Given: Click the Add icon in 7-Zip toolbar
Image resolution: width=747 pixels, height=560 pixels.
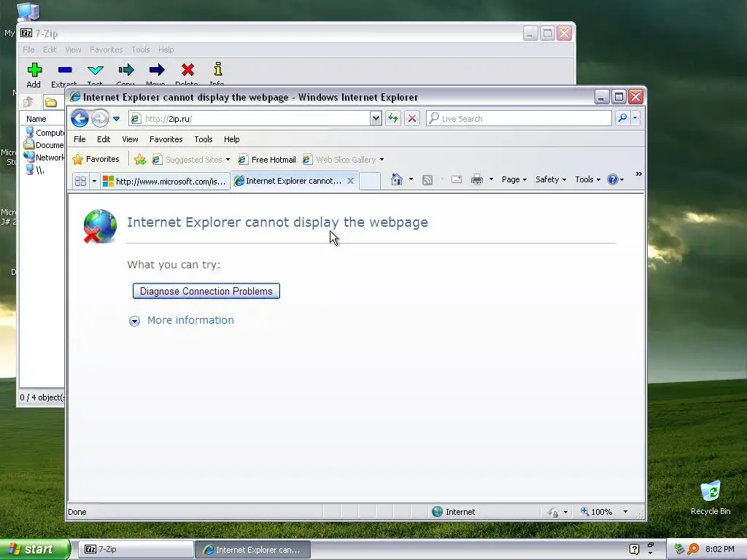Looking at the screenshot, I should tap(34, 70).
